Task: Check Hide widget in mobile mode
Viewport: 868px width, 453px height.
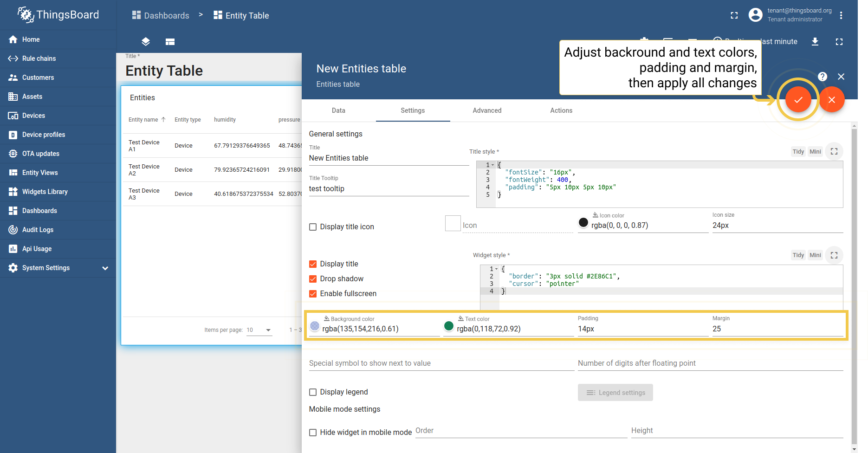Action: click(x=313, y=433)
